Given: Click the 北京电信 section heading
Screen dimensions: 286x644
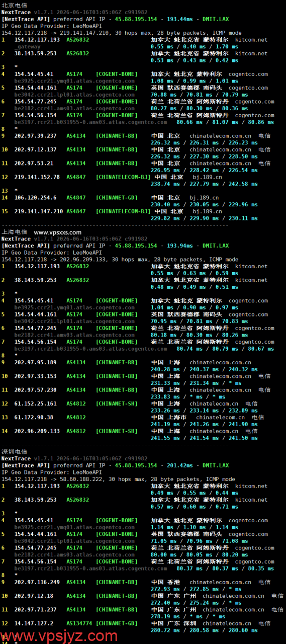Looking at the screenshot, I should pos(15,5).
